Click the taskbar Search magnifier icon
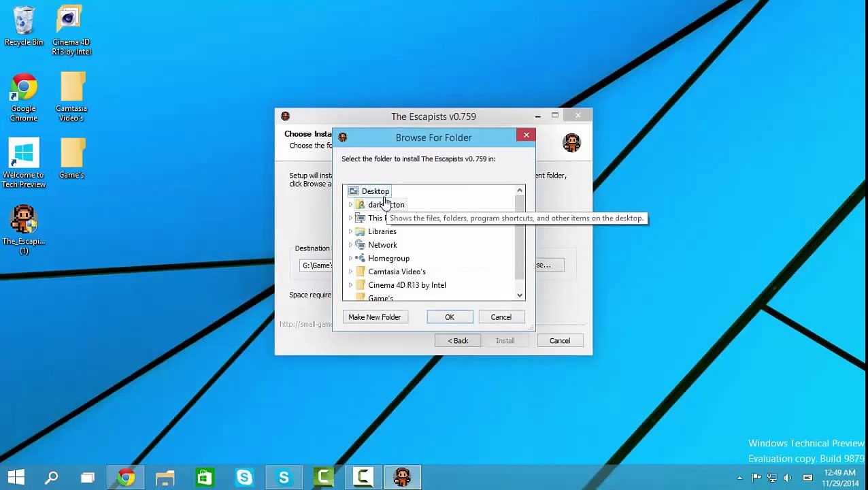The image size is (868, 490). tap(51, 478)
